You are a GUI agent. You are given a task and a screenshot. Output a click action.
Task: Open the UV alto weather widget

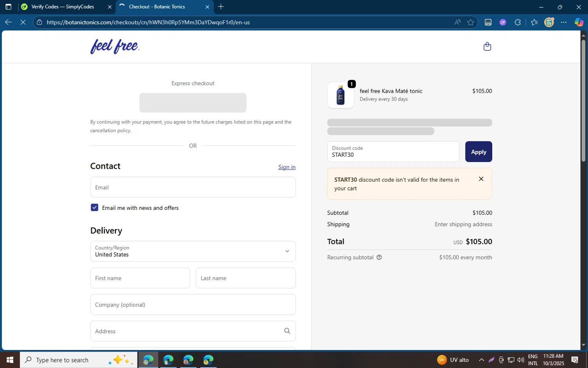pyautogui.click(x=453, y=360)
